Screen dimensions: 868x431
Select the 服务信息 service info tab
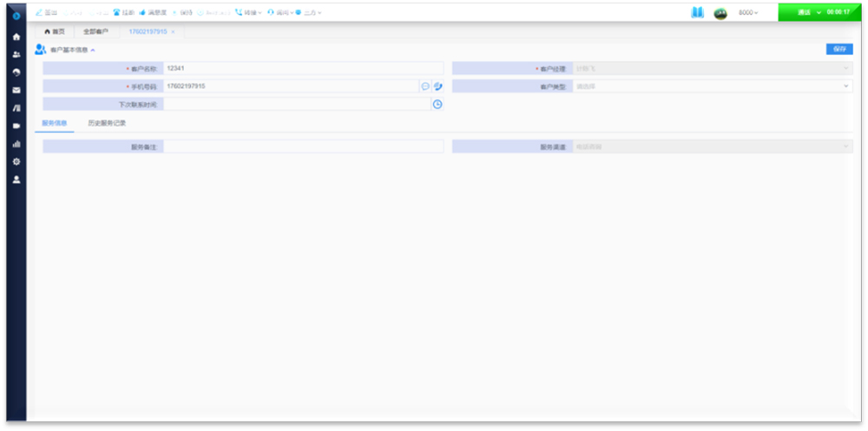(x=54, y=123)
